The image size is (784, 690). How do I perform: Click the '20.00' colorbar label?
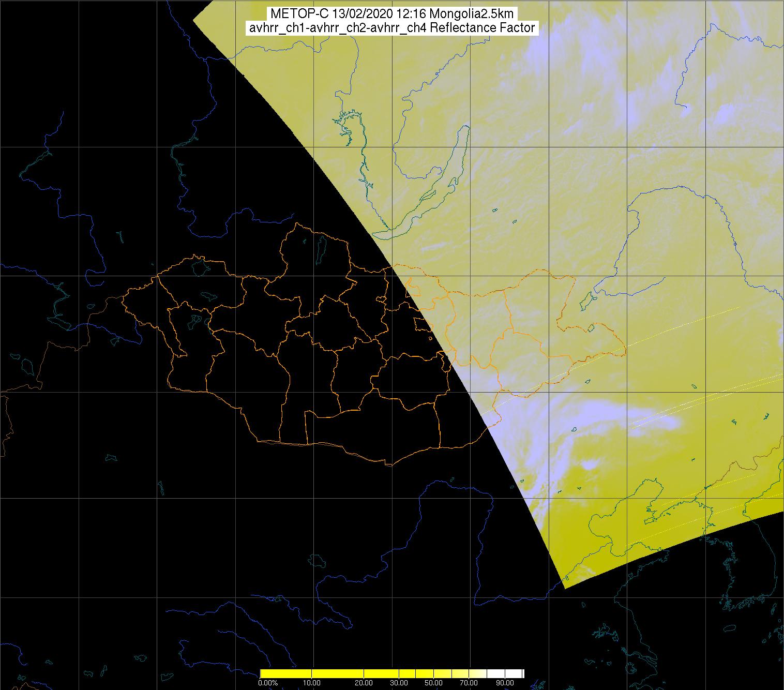[x=364, y=683]
